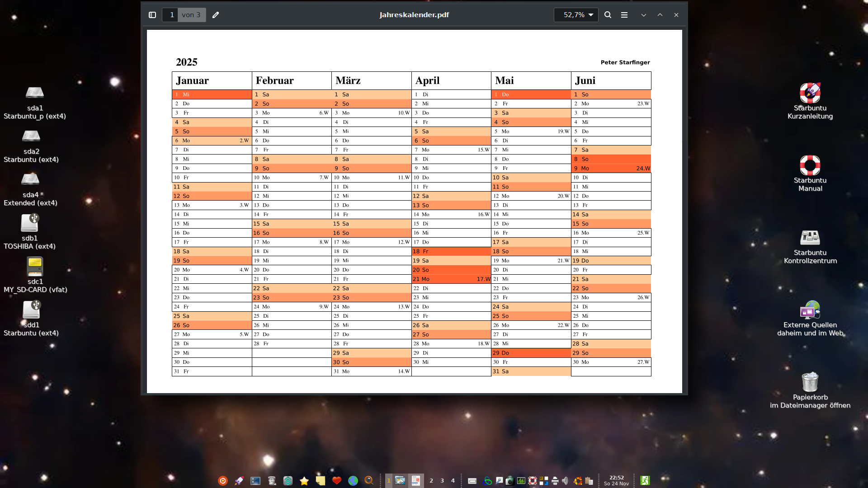Click the printer icon in system tray
Image resolution: width=868 pixels, height=488 pixels.
click(555, 481)
